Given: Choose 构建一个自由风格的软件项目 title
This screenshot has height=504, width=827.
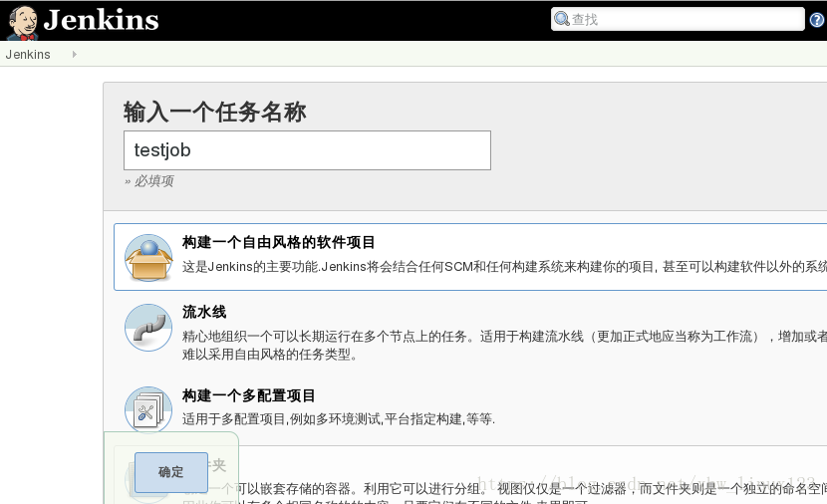Looking at the screenshot, I should [x=278, y=242].
